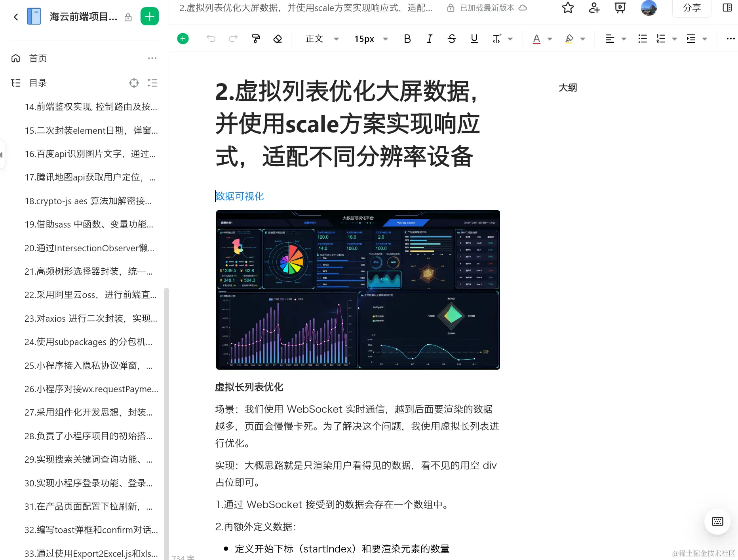Toggle italic formatting

(x=430, y=39)
